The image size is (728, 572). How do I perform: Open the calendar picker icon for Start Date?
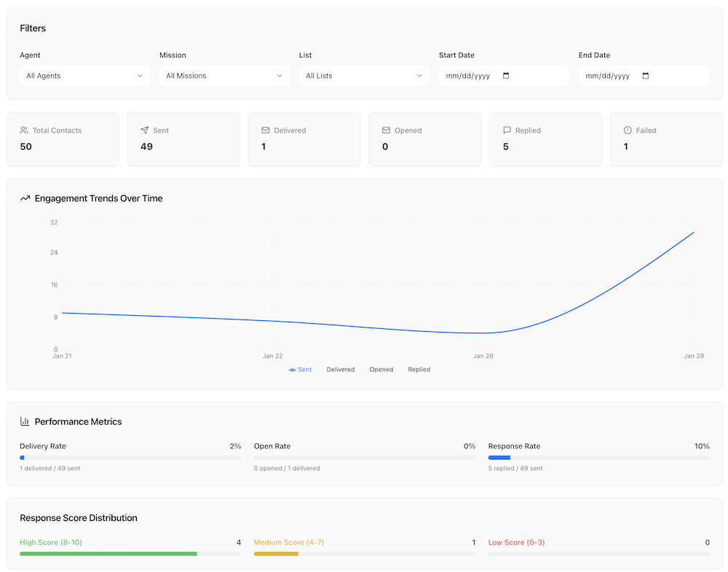(x=506, y=76)
